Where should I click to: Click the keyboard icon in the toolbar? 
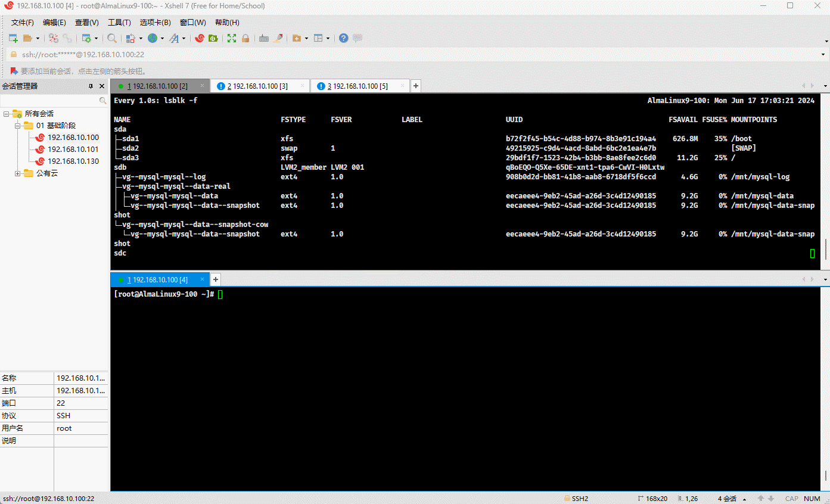[264, 38]
